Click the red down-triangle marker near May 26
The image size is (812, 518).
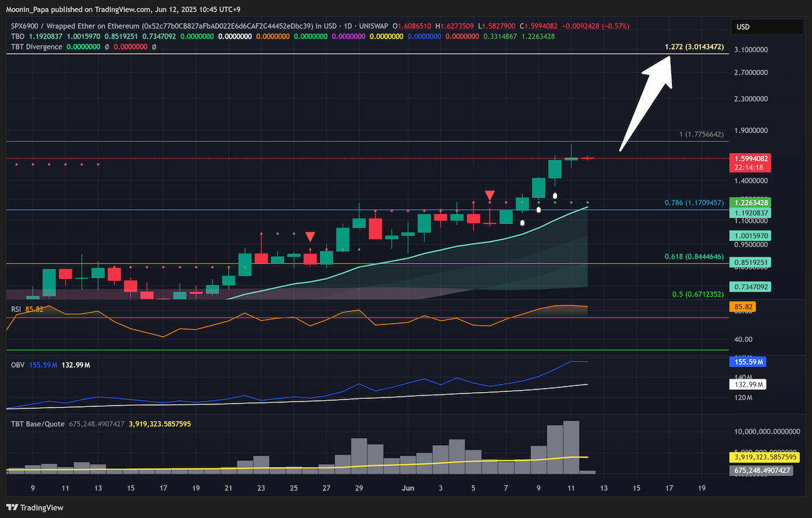point(310,236)
